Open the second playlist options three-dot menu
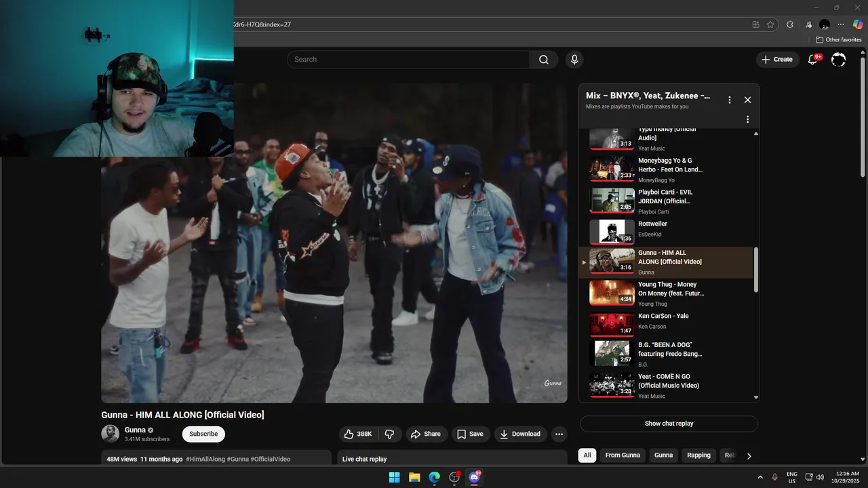Image resolution: width=868 pixels, height=488 pixels. [748, 119]
